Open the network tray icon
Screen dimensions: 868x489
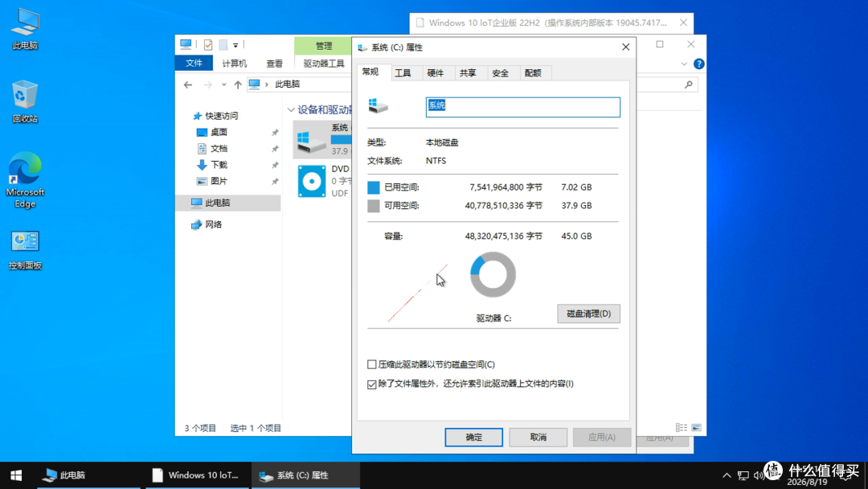pyautogui.click(x=743, y=475)
